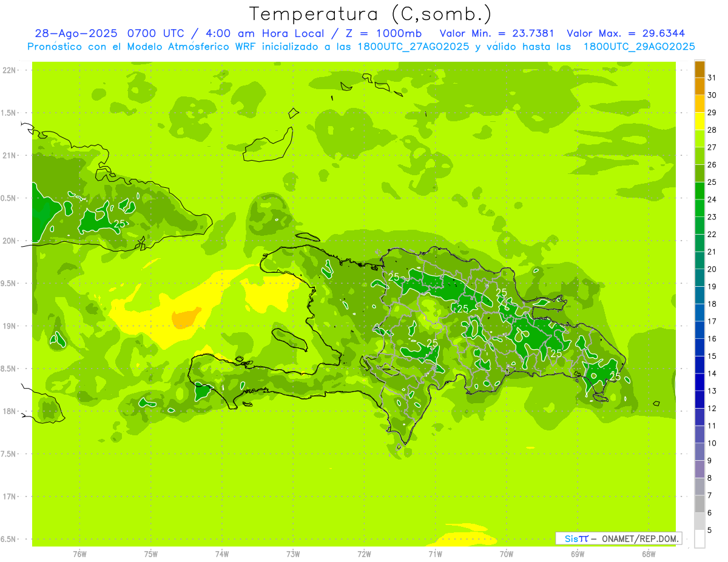This screenshot has height=562, width=728.
Task: Select the light gray swatch between legend values 5 and 6
Action: [699, 521]
